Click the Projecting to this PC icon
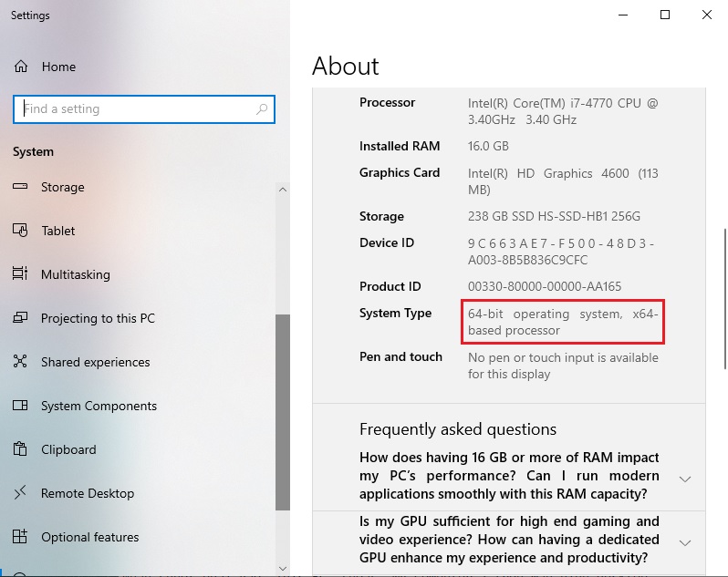The width and height of the screenshot is (728, 577). click(20, 318)
